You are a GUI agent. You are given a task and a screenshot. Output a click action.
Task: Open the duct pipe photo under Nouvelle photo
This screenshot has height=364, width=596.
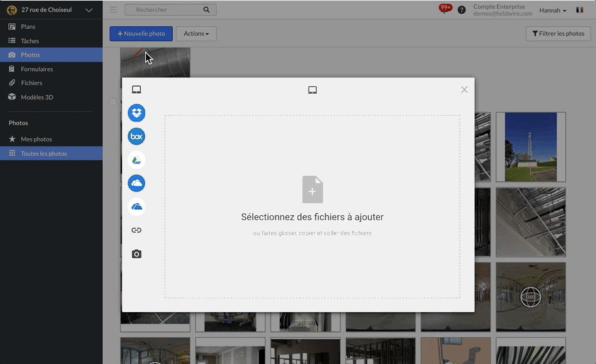[x=155, y=63]
